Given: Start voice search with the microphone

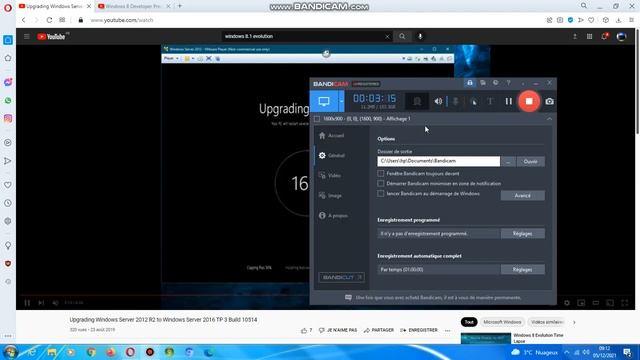Looking at the screenshot, I should 420,36.
